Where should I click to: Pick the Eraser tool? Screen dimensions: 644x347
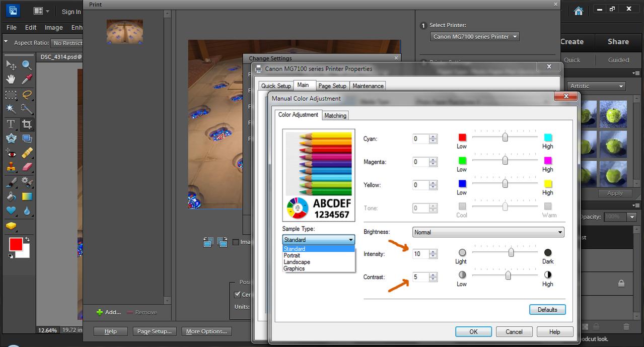pyautogui.click(x=27, y=167)
